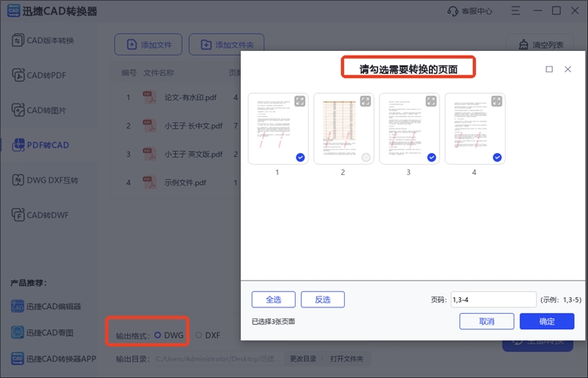Uncheck page 1 selection checkmark
588x378 pixels.
pos(300,158)
